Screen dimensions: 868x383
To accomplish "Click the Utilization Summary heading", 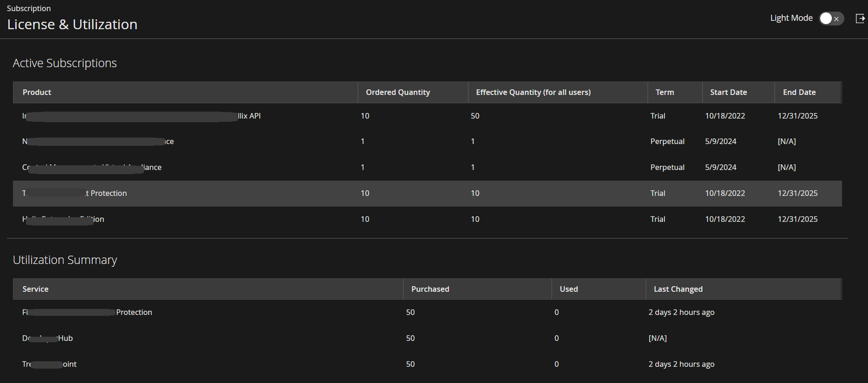I will point(65,260).
